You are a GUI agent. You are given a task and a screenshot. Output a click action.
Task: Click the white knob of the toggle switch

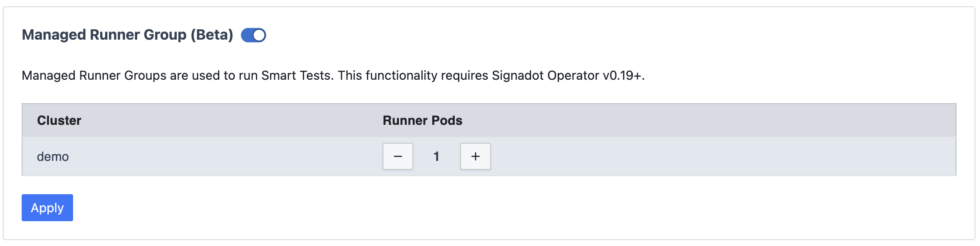click(259, 35)
